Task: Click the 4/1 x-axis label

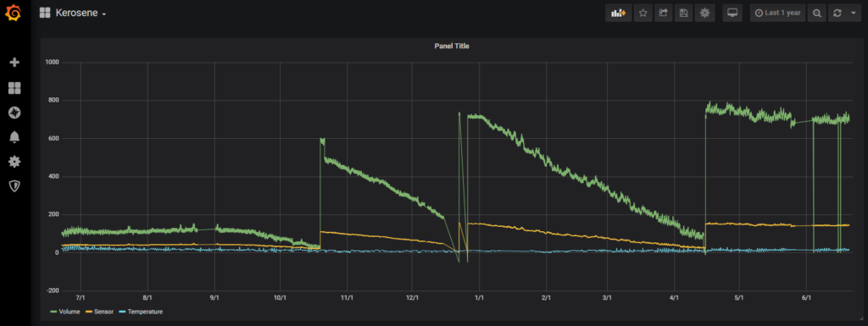Action: point(674,298)
